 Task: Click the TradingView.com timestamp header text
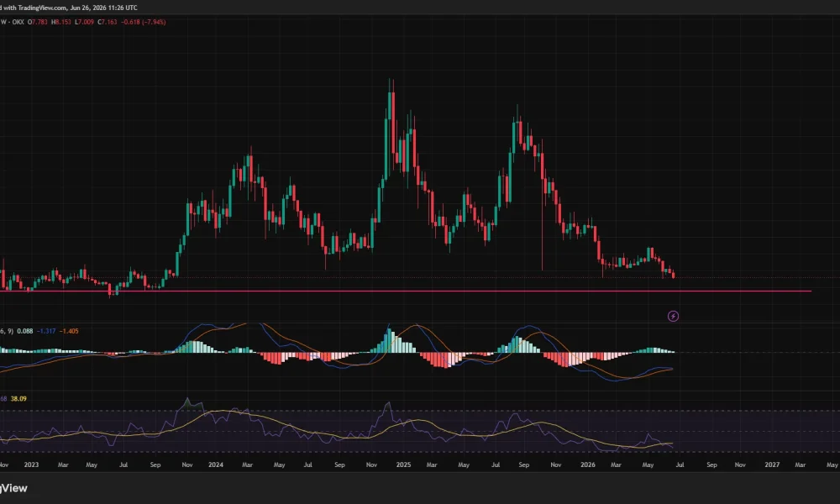pyautogui.click(x=69, y=8)
